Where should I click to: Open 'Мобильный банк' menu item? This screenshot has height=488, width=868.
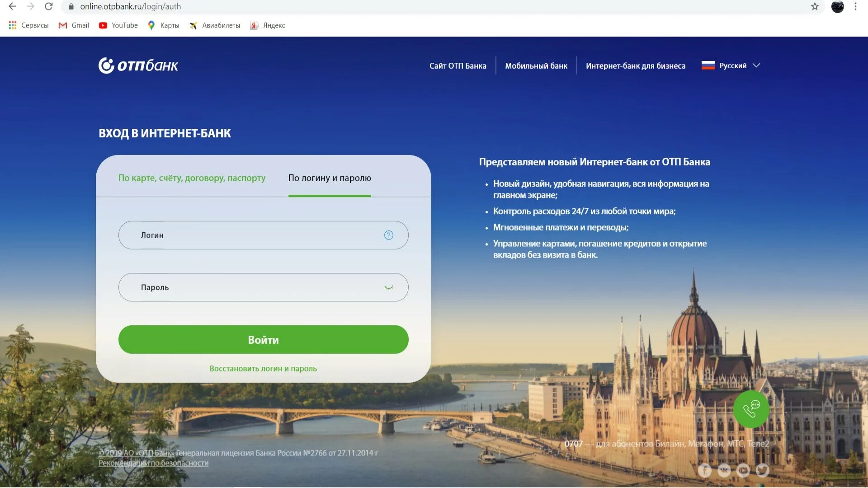[536, 66]
